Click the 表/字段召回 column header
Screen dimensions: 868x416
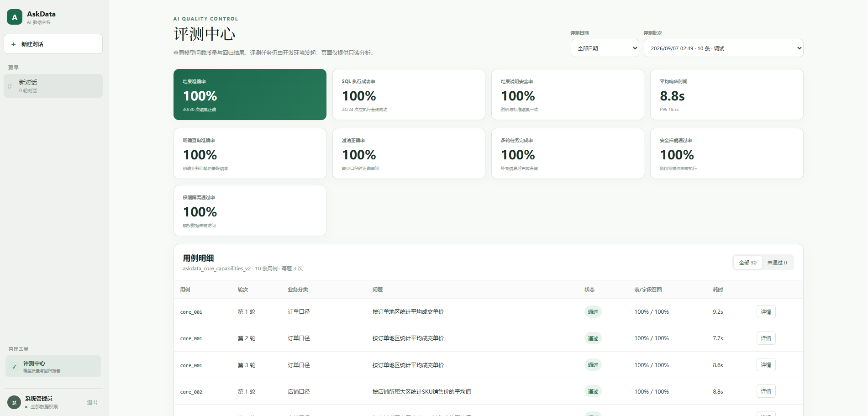(x=648, y=290)
